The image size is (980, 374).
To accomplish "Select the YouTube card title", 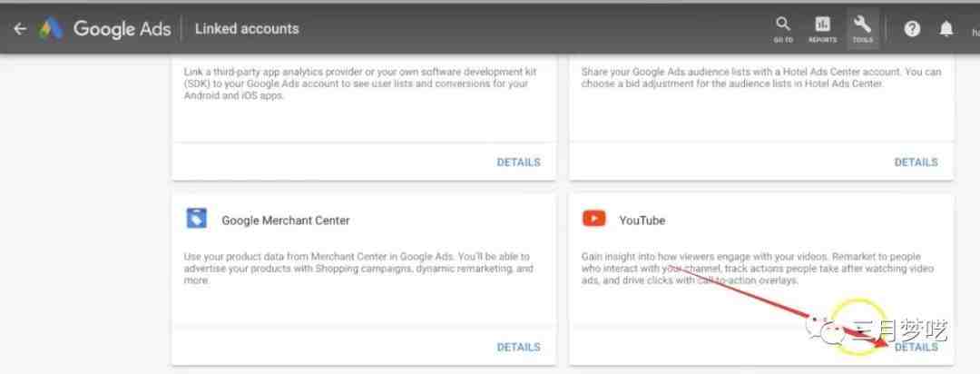I will [642, 221].
